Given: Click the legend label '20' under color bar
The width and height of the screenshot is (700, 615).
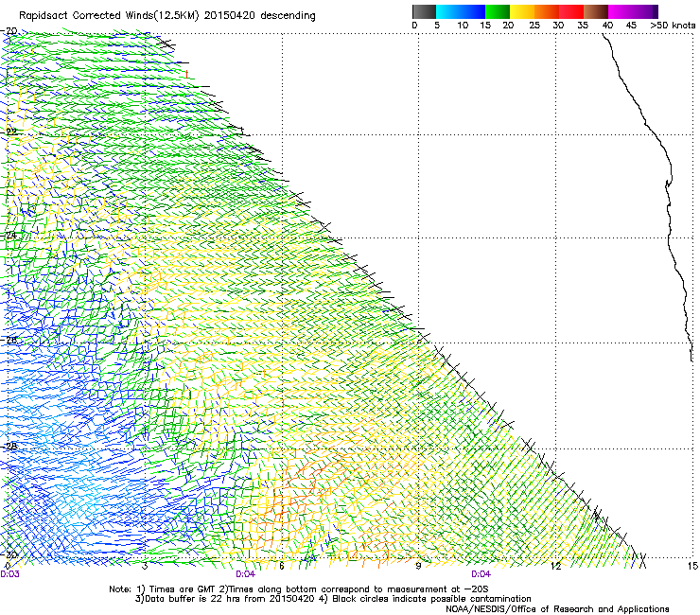Looking at the screenshot, I should click(x=509, y=26).
